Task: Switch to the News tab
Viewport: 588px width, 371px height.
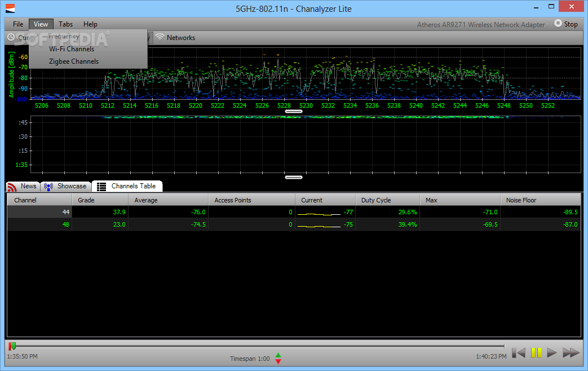Action: pyautogui.click(x=23, y=187)
